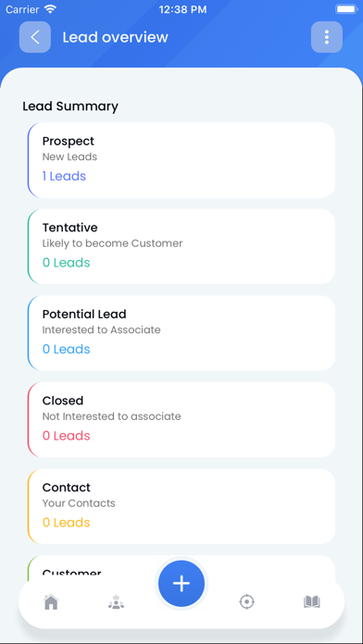Select the Contact card
363x644 pixels.
click(x=181, y=506)
